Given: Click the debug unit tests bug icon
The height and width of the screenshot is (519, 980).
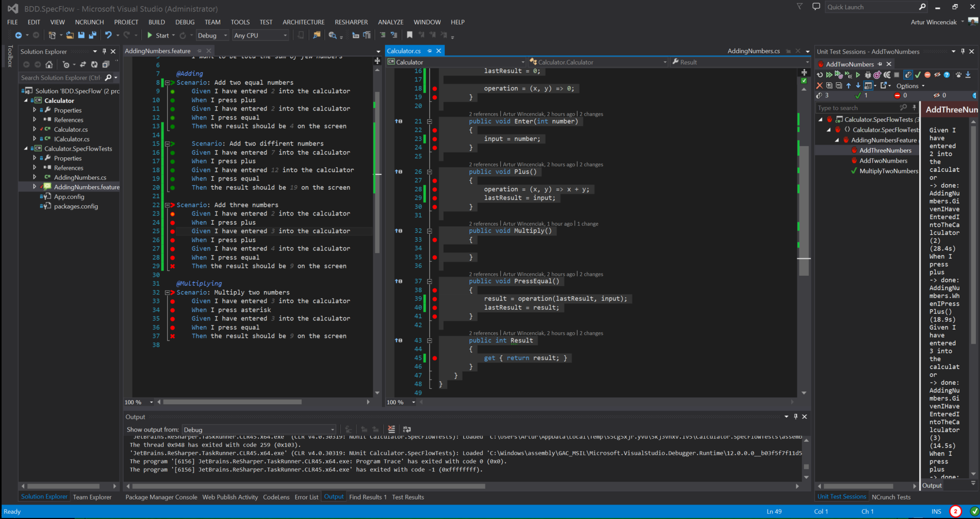Looking at the screenshot, I should (x=868, y=75).
